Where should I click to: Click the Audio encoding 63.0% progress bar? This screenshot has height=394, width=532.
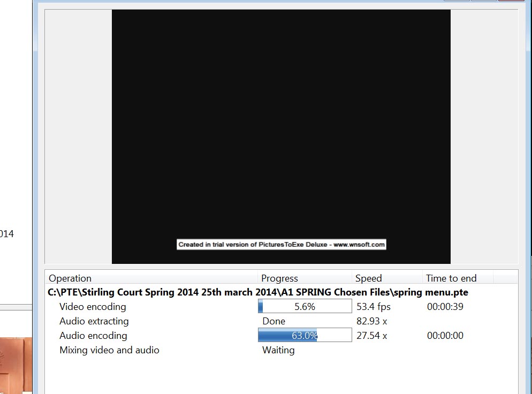305,335
